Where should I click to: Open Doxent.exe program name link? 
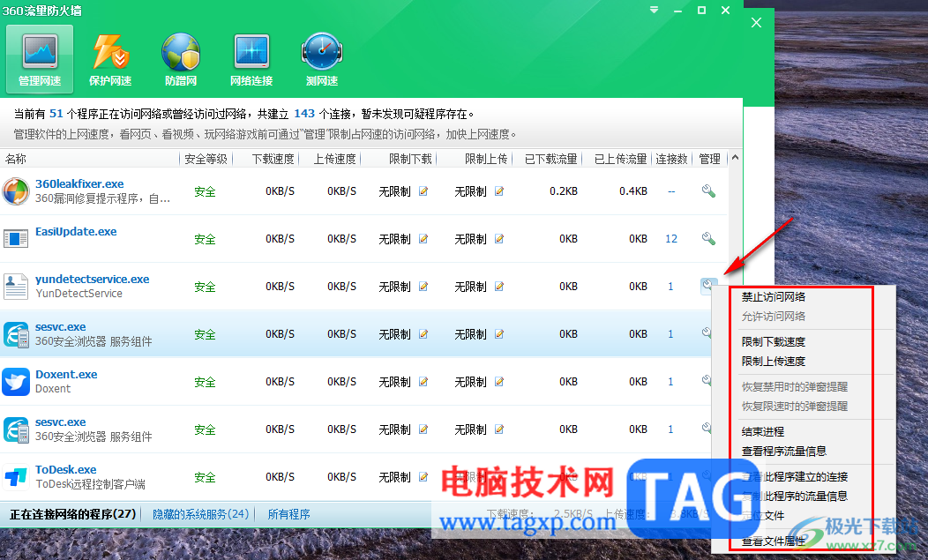point(66,374)
